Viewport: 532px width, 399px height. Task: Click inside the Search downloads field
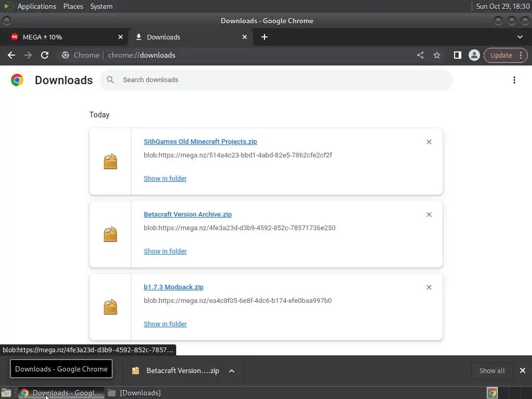point(276,80)
